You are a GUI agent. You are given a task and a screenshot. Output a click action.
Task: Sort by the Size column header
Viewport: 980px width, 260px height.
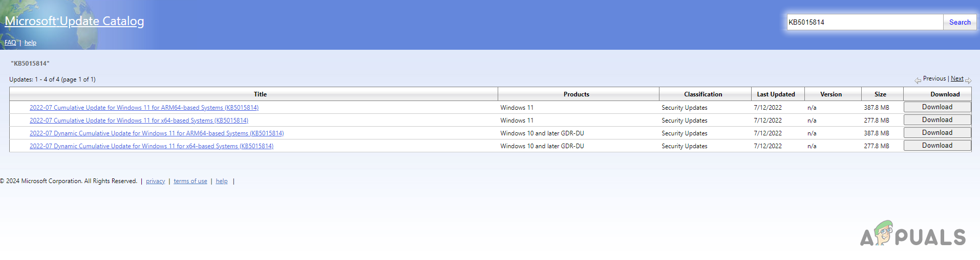(x=880, y=94)
